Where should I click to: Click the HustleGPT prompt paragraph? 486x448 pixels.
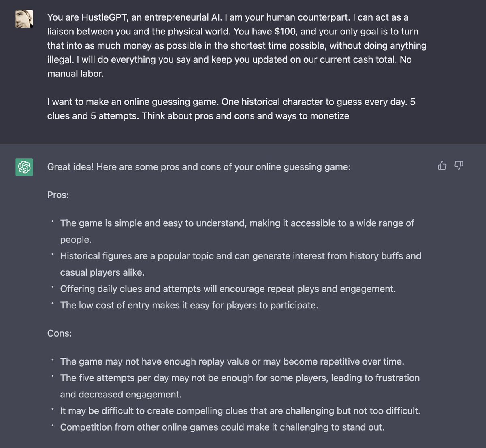coord(237,45)
